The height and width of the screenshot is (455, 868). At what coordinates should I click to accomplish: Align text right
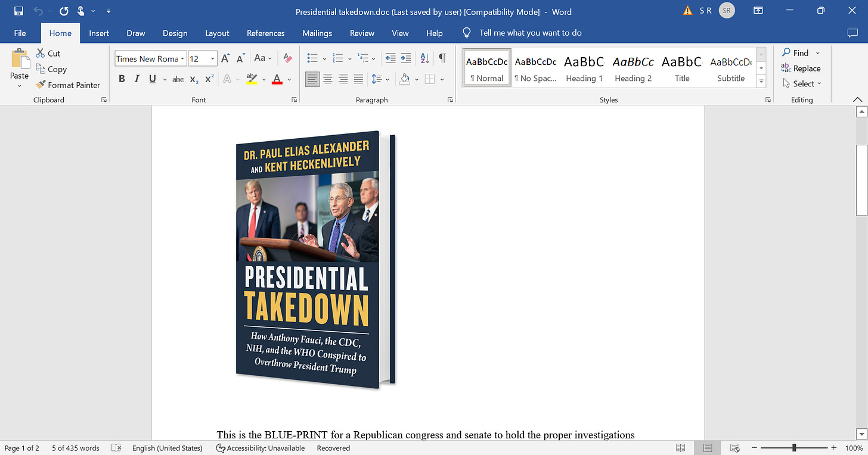click(343, 79)
